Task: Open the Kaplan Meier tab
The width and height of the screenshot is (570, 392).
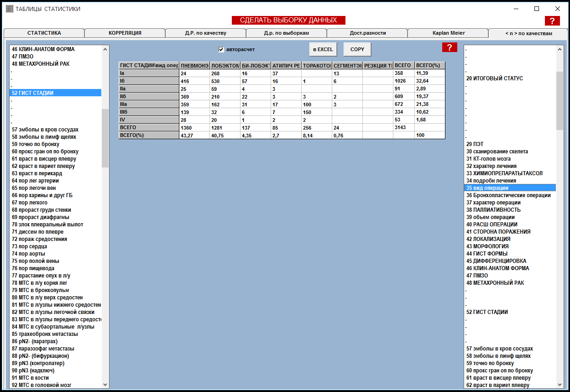Action: [448, 33]
